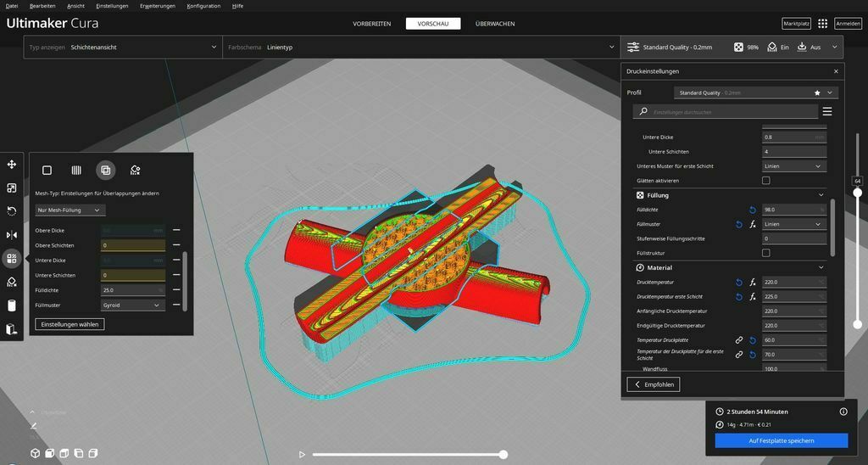Unlink the Temperatur Druckplatte chain icon
Viewport: 868px width, 465px height.
coord(738,339)
